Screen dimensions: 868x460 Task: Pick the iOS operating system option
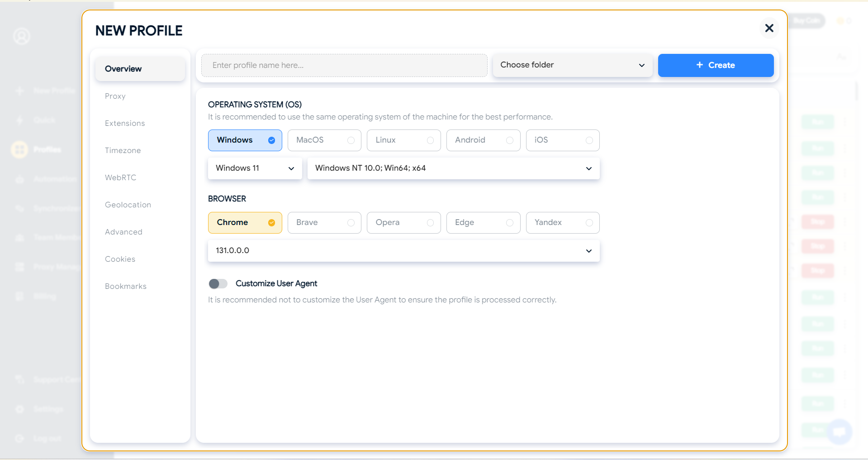coord(562,140)
